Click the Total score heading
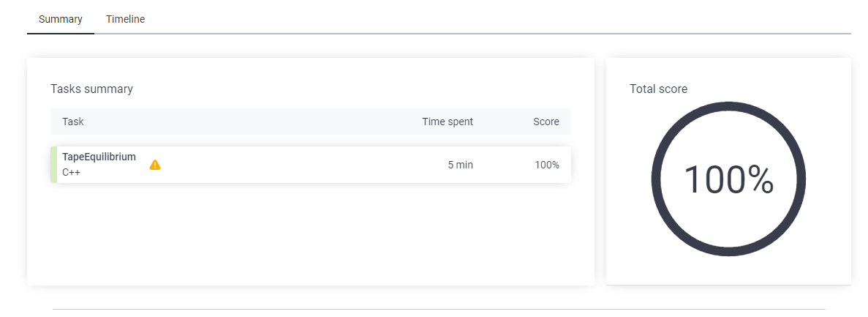The height and width of the screenshot is (317, 868). tap(658, 89)
